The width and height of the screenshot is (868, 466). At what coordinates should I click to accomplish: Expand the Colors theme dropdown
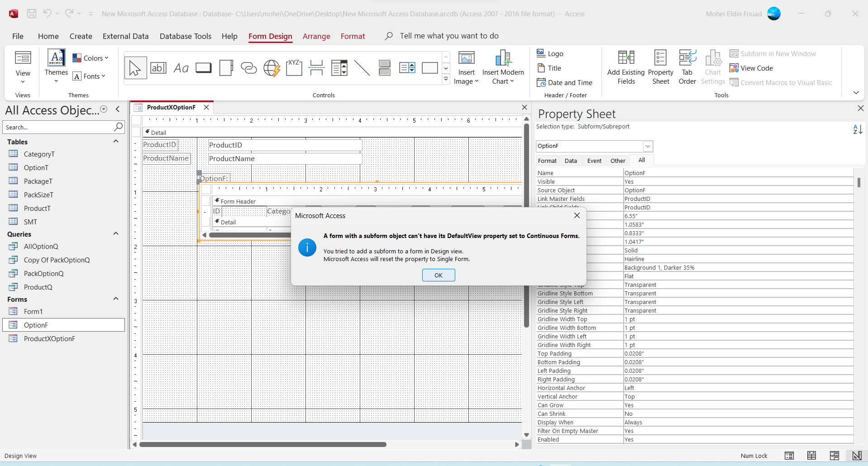point(91,58)
